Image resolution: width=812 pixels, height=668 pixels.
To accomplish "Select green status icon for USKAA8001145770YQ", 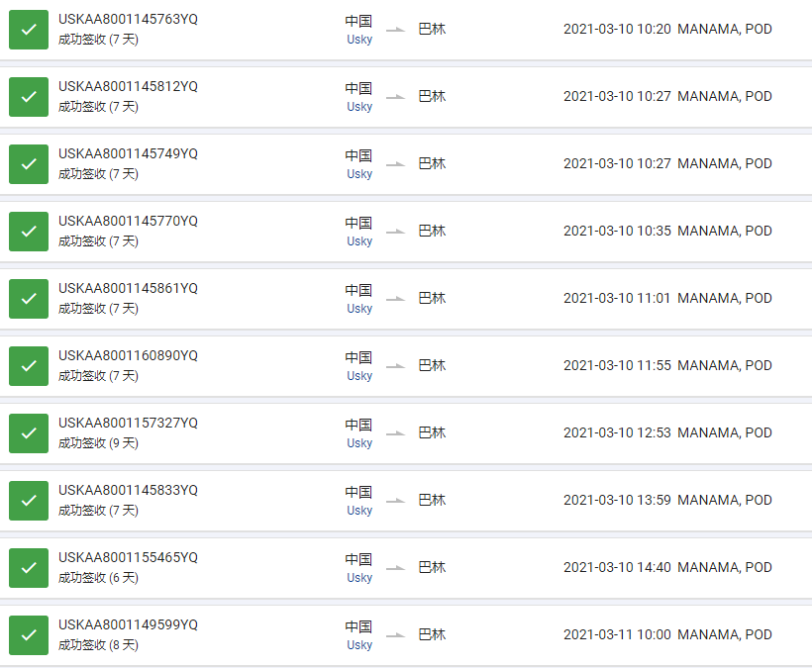I will 29,232.
